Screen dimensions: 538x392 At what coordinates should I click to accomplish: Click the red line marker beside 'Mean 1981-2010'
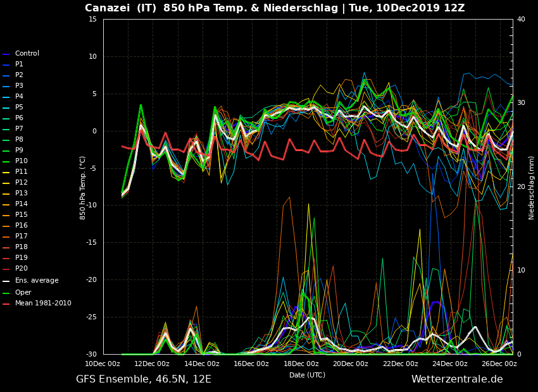6,303
